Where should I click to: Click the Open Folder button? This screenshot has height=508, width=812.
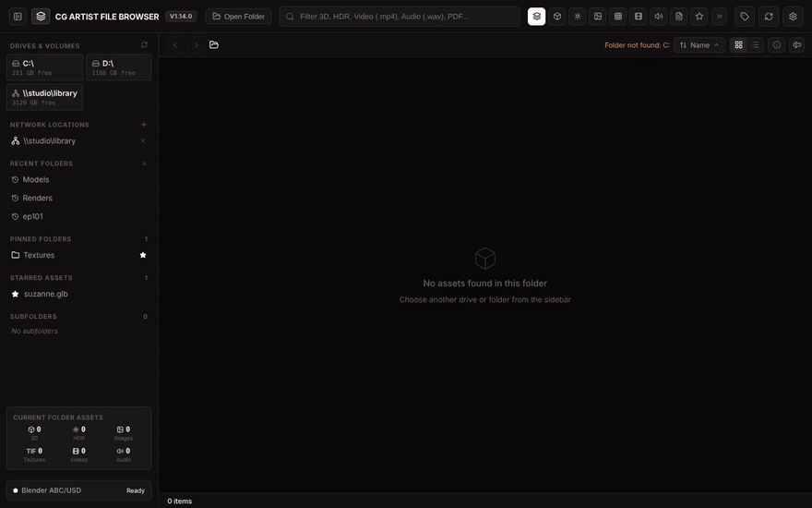[238, 16]
